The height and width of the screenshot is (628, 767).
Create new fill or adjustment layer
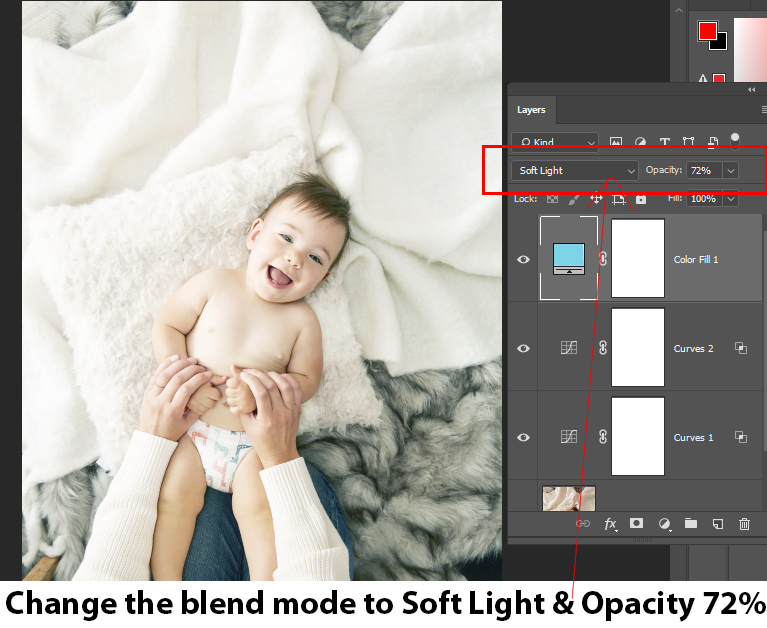664,524
